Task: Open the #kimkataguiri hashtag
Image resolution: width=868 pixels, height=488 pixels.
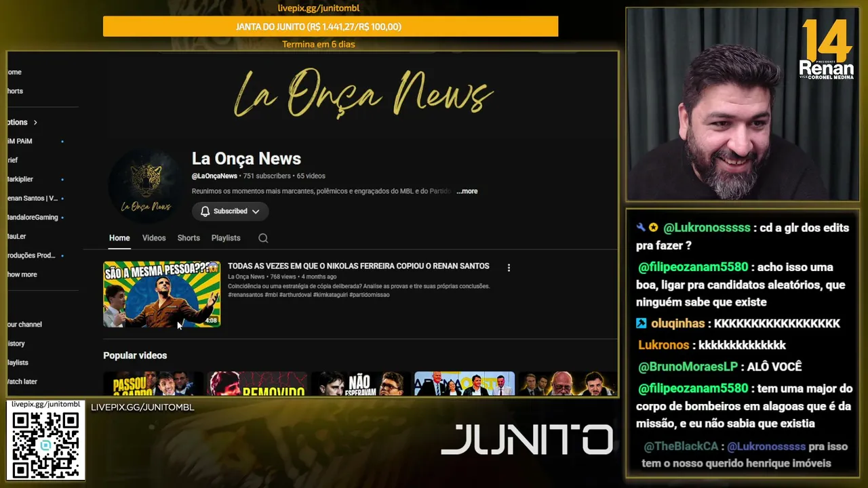Action: pos(330,295)
